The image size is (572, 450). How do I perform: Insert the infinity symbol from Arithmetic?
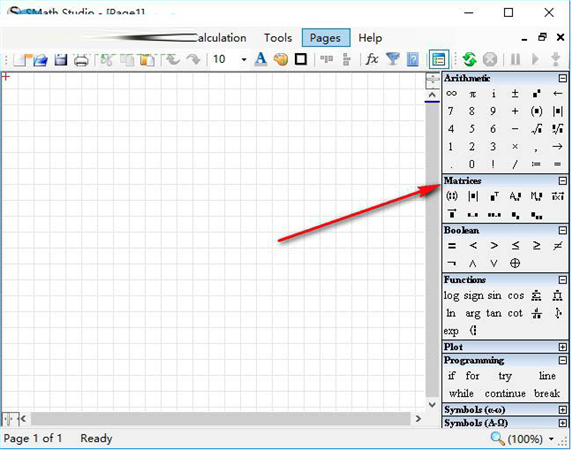click(x=451, y=94)
